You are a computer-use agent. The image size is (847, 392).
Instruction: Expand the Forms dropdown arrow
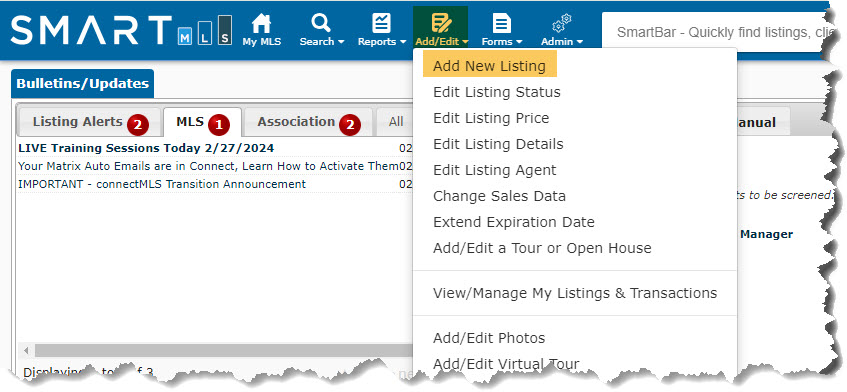click(x=519, y=42)
